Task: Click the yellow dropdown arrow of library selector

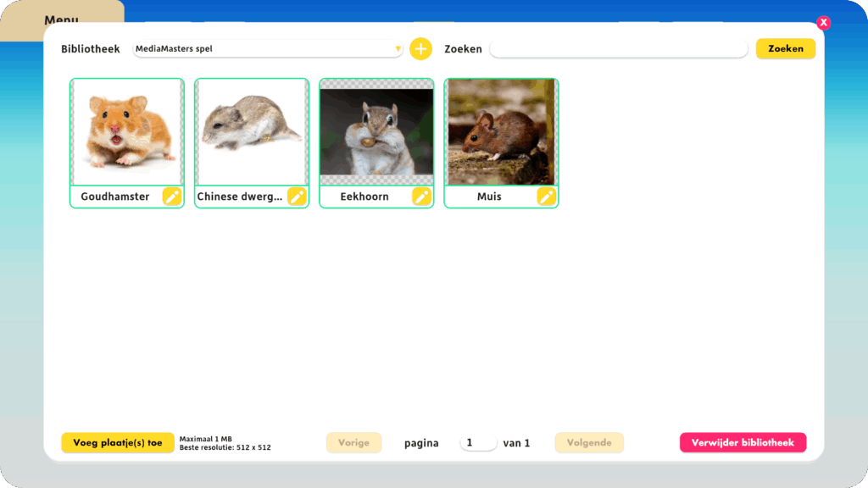Action: (398, 49)
